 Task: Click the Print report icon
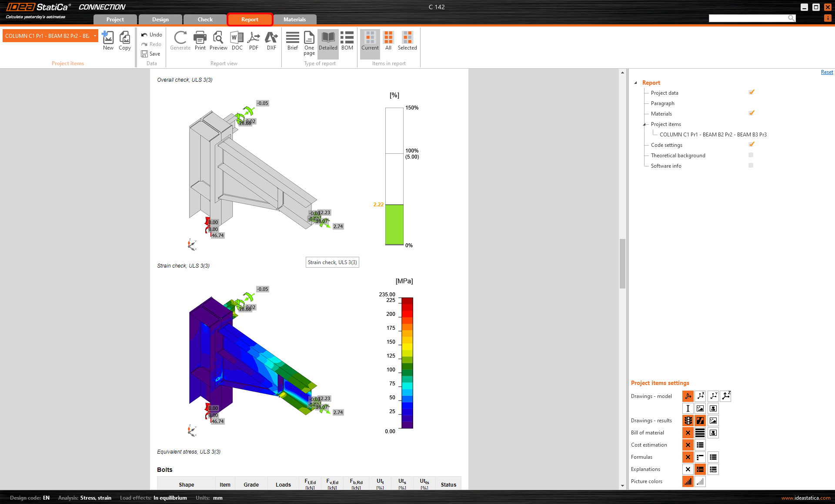pos(200,40)
